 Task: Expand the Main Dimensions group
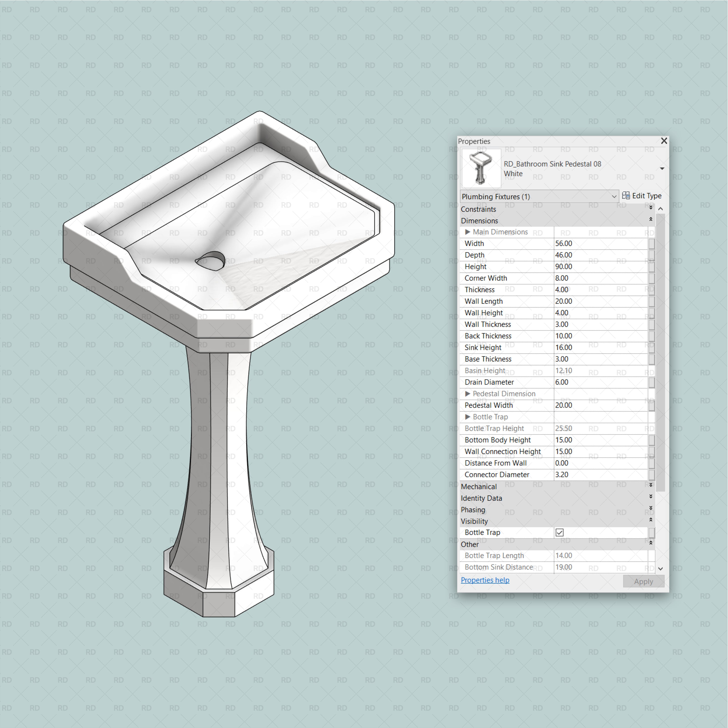pos(468,232)
